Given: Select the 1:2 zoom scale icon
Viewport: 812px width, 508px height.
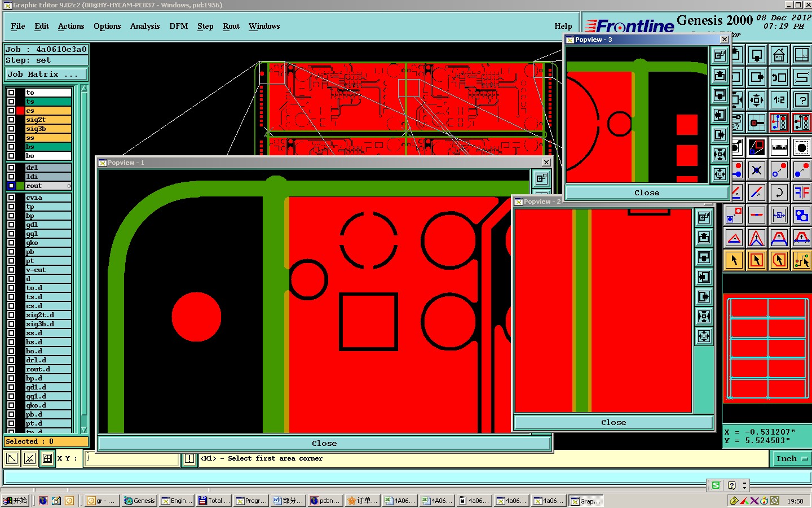Looking at the screenshot, I should (779, 100).
